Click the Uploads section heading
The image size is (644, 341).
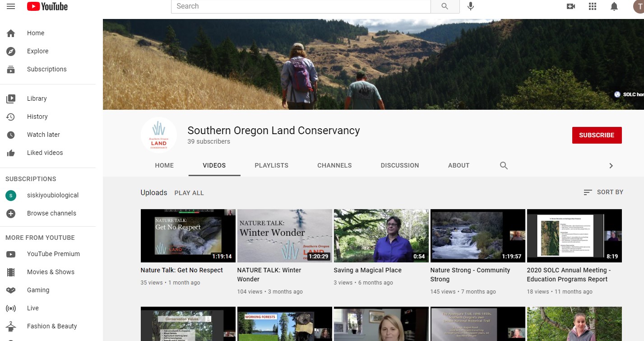[x=154, y=192]
